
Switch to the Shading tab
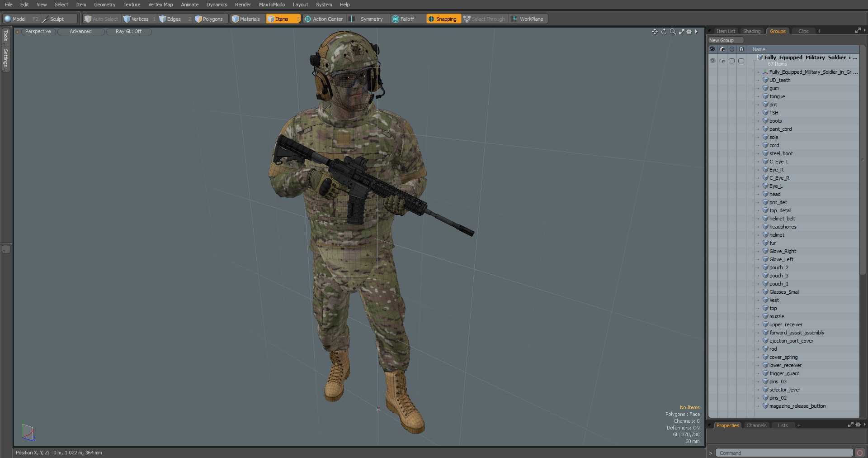click(x=752, y=31)
